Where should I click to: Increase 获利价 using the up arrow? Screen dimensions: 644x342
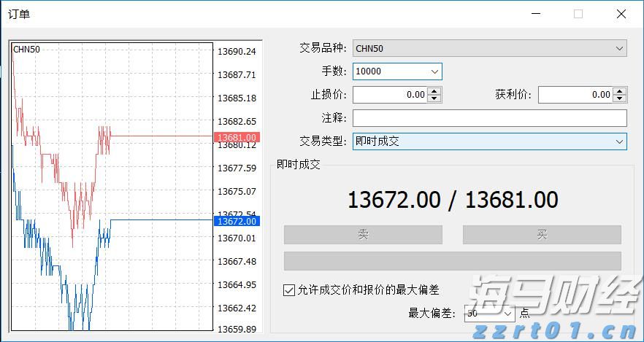point(620,91)
